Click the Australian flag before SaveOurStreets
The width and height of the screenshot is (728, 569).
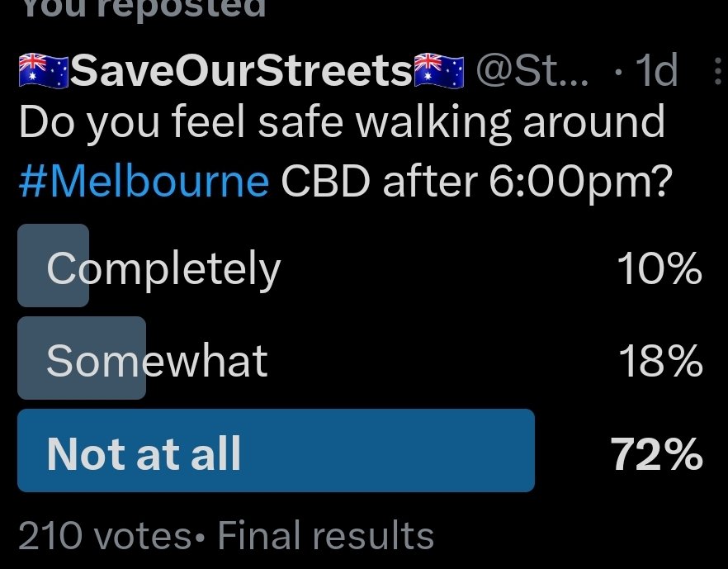tap(43, 73)
